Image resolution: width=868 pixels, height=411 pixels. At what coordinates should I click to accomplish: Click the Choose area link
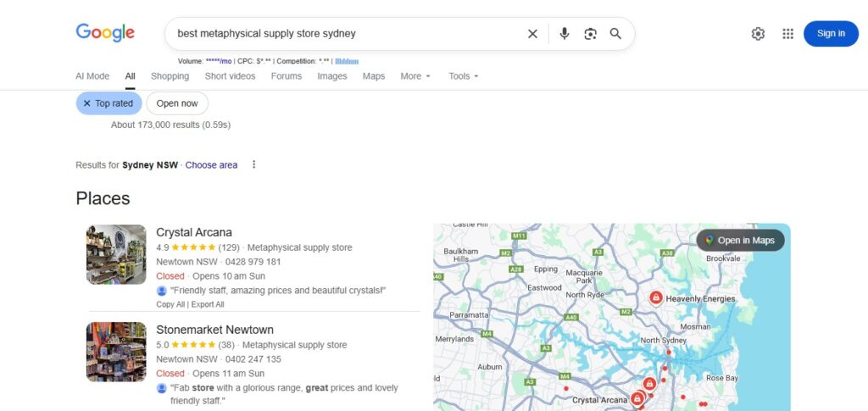211,165
